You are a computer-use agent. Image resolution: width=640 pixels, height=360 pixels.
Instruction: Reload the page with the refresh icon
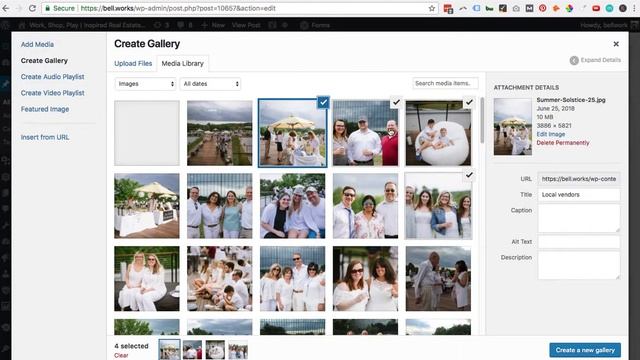[x=32, y=8]
